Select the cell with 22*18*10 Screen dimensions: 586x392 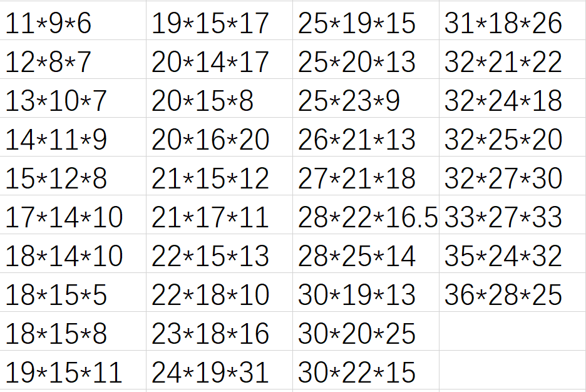pos(219,292)
